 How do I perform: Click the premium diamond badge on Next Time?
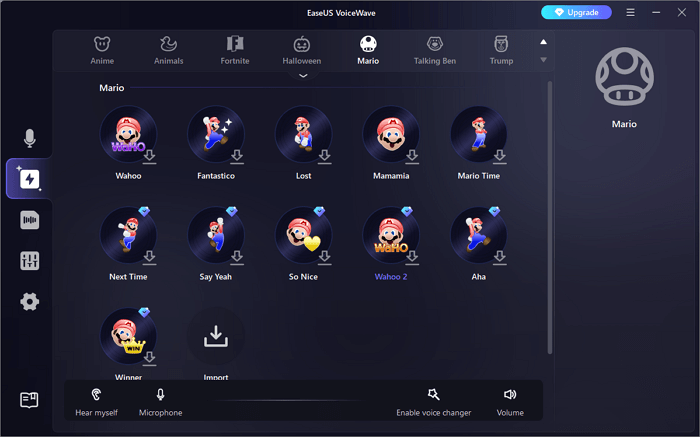(144, 211)
